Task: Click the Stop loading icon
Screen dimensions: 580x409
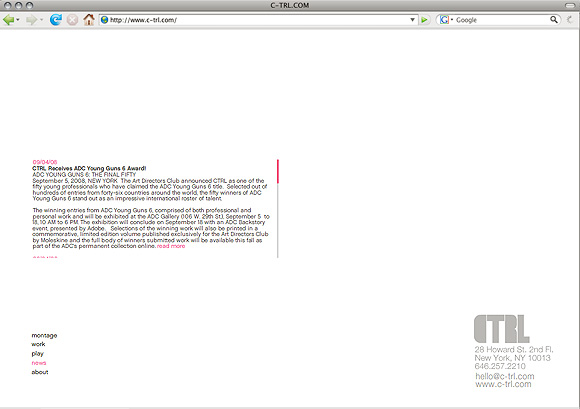Action: (x=72, y=20)
